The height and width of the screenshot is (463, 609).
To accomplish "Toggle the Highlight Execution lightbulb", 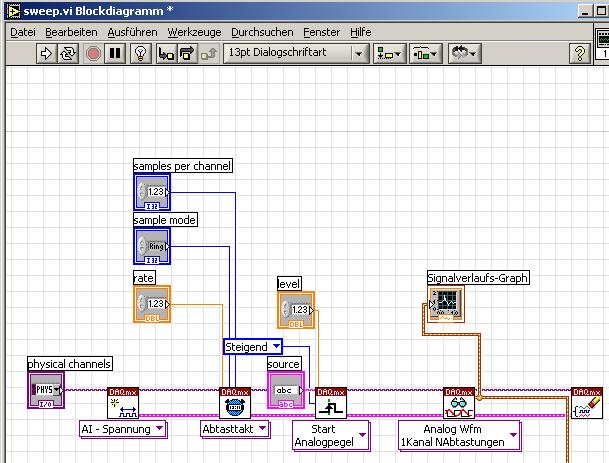I will (x=141, y=53).
